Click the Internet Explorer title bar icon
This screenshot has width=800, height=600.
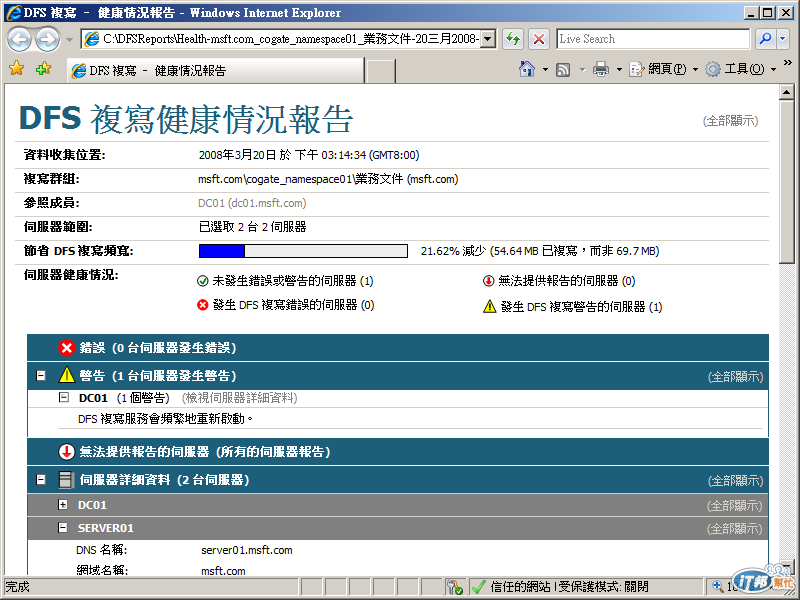coord(14,12)
